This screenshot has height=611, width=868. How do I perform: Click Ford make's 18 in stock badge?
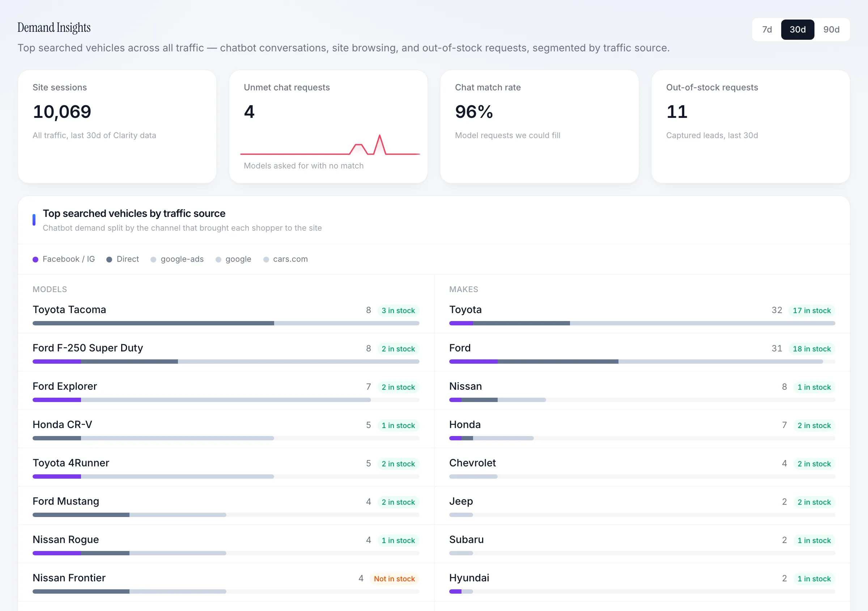812,349
